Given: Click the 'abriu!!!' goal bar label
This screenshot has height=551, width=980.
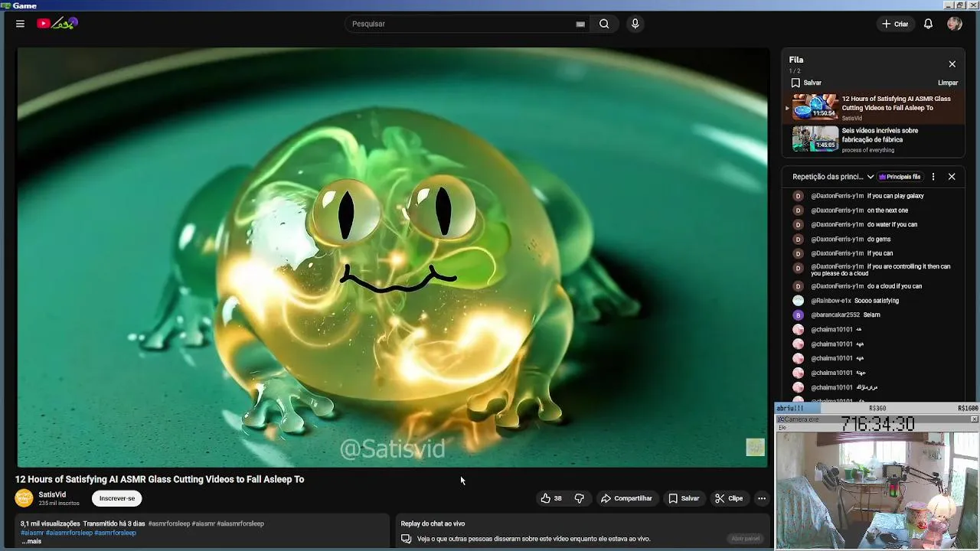Looking at the screenshot, I should pyautogui.click(x=790, y=409).
